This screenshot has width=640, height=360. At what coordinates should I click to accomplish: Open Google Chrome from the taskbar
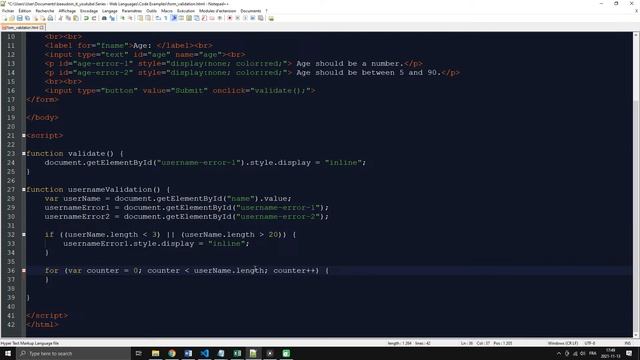[172, 353]
